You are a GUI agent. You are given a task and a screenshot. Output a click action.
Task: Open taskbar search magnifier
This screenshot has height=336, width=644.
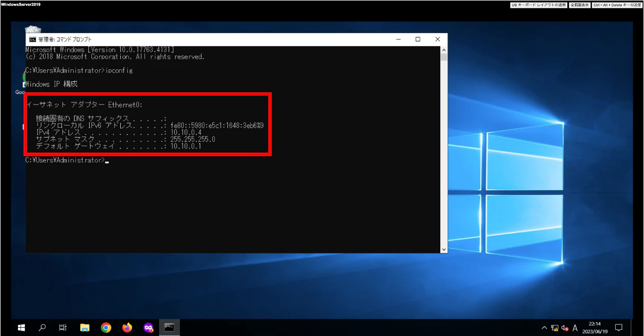(42, 328)
